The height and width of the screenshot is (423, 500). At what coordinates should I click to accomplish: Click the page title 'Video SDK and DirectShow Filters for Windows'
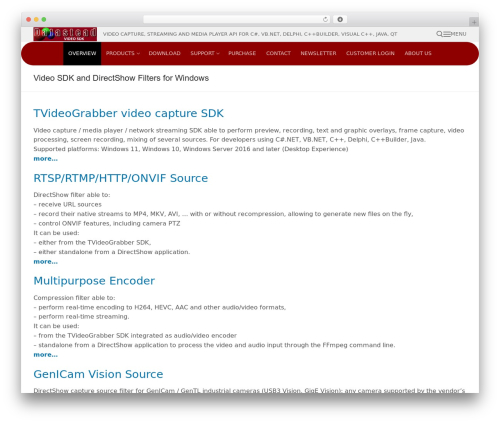pyautogui.click(x=121, y=78)
